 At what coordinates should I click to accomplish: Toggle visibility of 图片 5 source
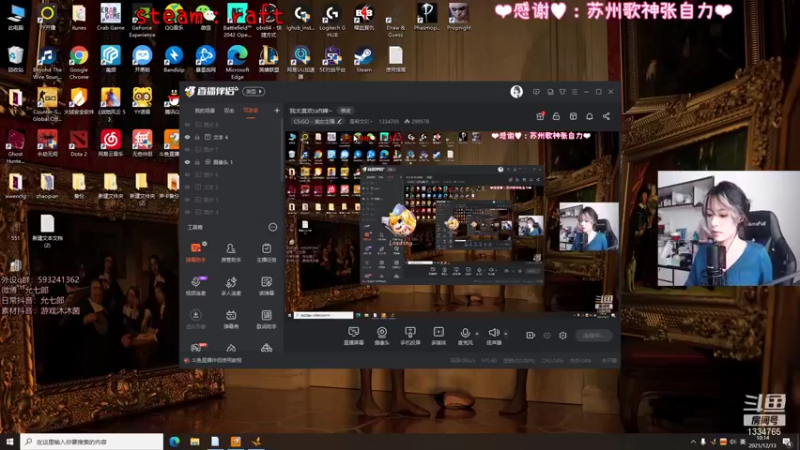(x=187, y=199)
